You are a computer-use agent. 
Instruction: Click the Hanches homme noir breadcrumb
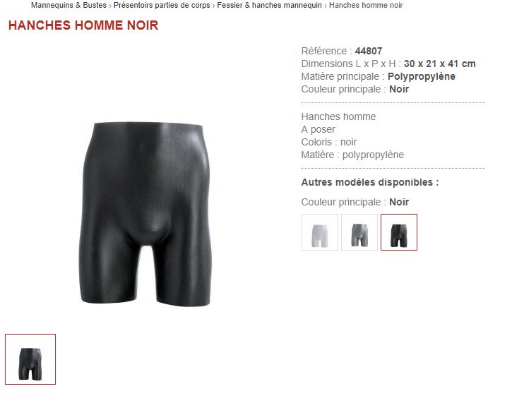(x=366, y=6)
